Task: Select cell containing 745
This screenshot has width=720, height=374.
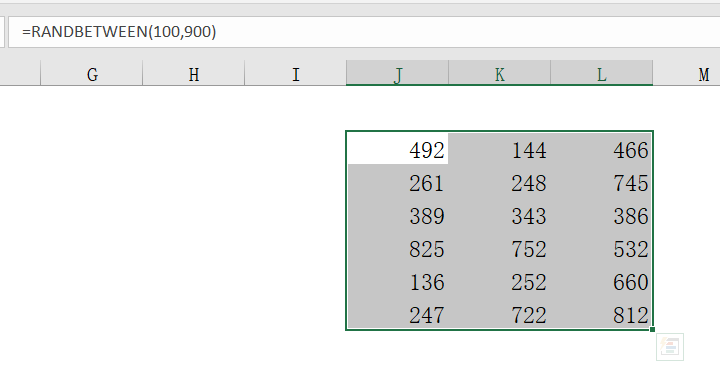Action: tap(601, 181)
